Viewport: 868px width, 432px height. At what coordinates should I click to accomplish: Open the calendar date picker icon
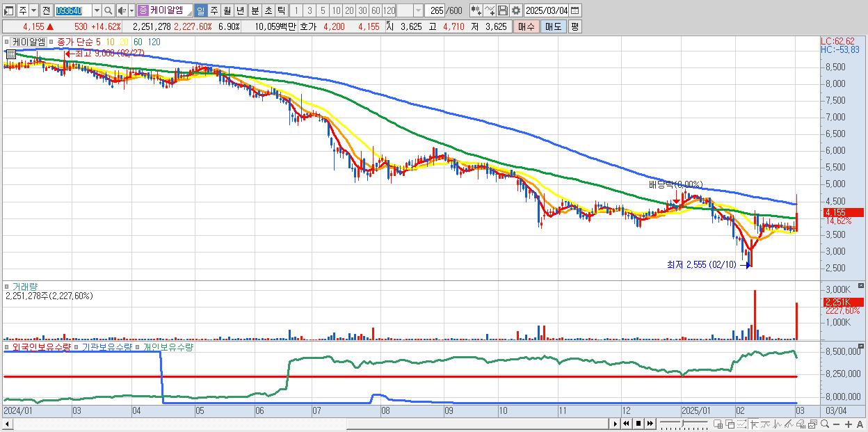[575, 10]
